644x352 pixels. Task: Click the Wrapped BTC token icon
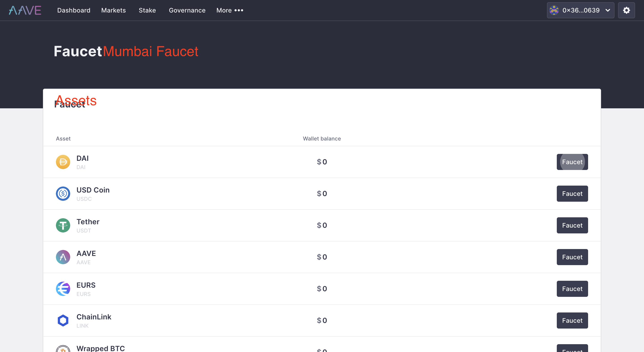click(x=63, y=350)
